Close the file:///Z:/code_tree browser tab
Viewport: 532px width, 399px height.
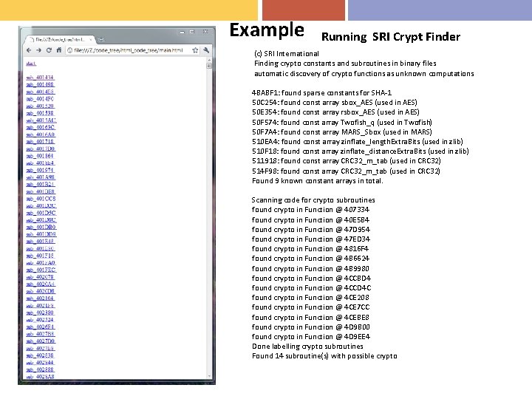click(x=91, y=40)
